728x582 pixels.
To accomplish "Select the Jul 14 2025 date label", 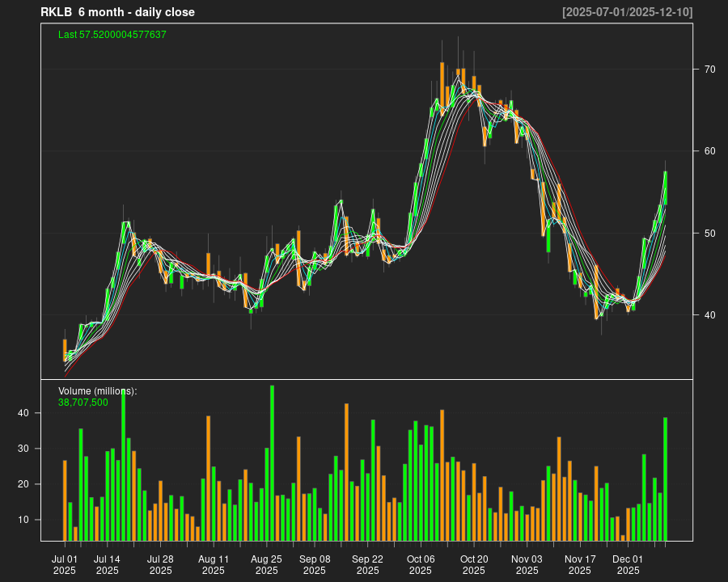I will pos(107,564).
